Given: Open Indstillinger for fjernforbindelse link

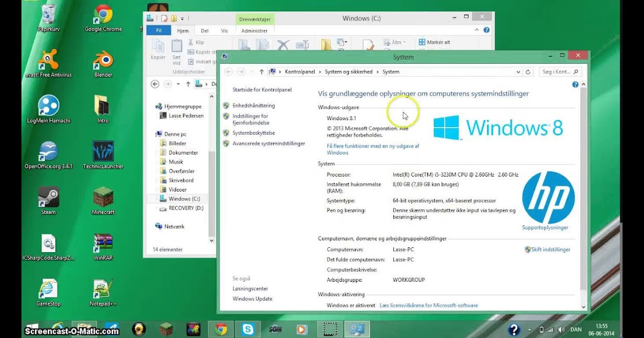Looking at the screenshot, I should (251, 119).
